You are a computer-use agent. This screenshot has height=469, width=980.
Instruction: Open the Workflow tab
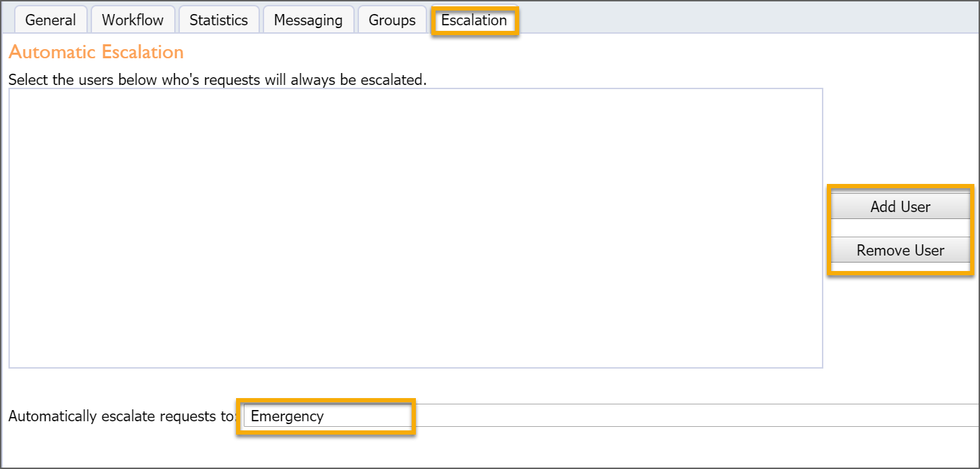point(133,20)
